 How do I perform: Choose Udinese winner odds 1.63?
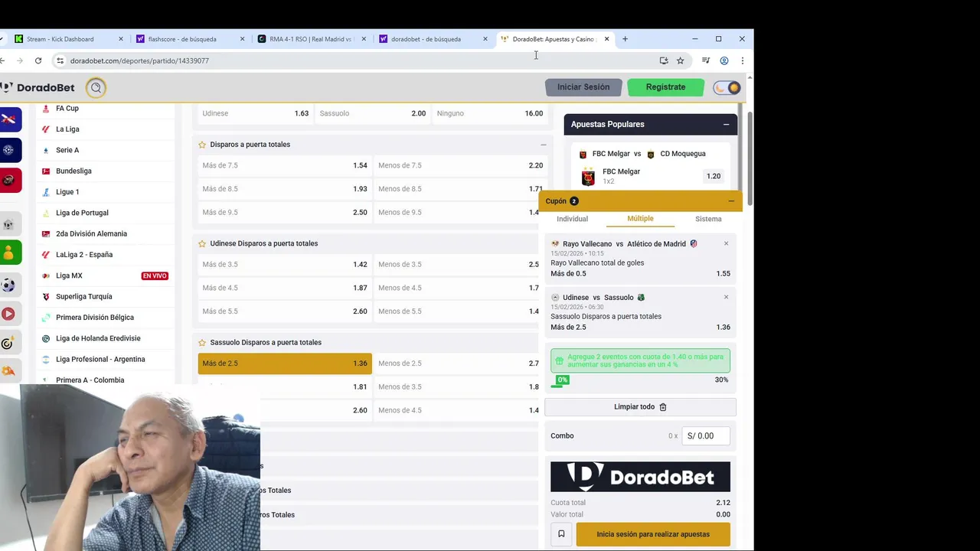pos(255,113)
